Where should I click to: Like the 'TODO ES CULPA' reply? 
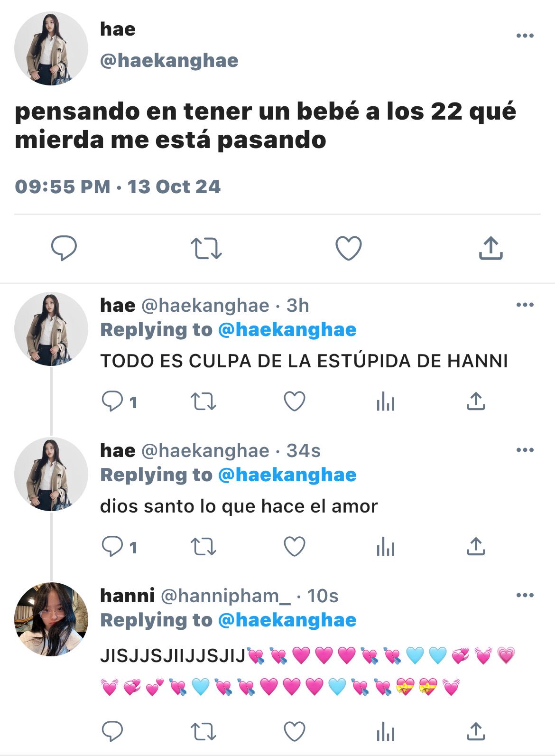[x=295, y=401]
